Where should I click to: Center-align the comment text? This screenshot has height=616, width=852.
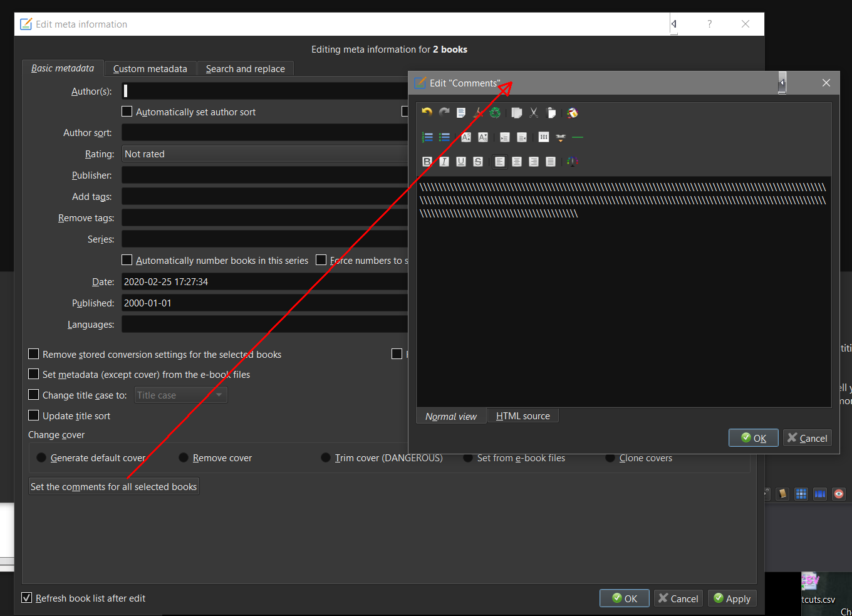(x=517, y=162)
